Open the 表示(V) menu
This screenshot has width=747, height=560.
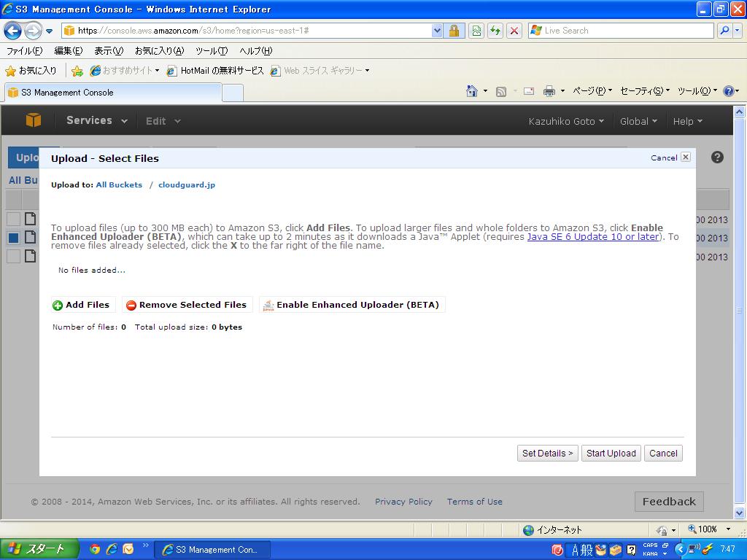point(109,51)
